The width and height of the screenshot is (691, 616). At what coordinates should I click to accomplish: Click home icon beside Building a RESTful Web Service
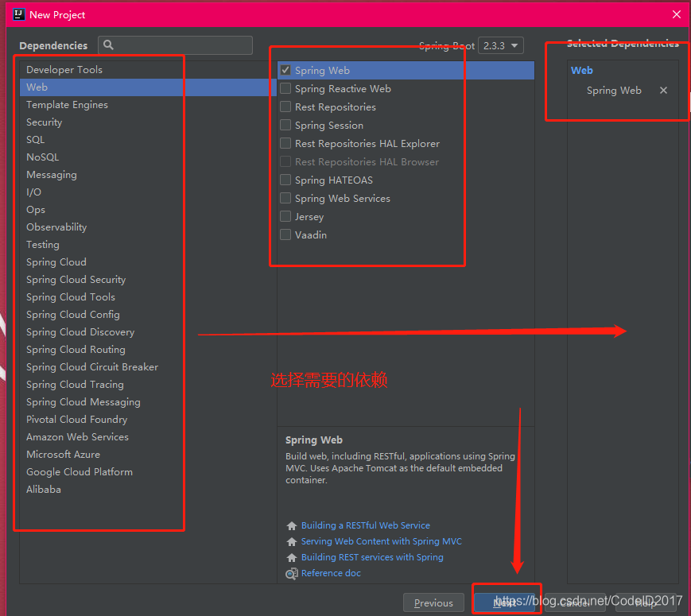pyautogui.click(x=291, y=525)
